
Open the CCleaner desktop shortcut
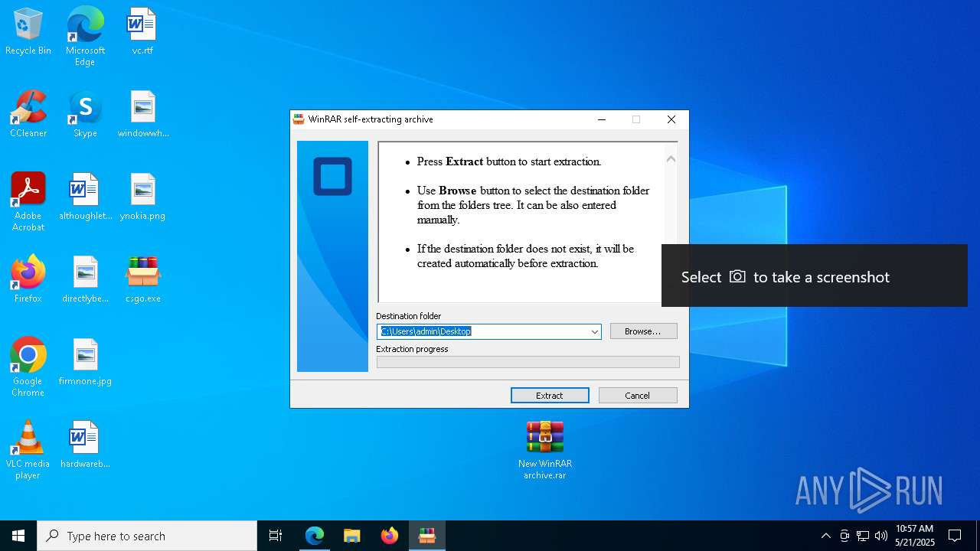[28, 114]
